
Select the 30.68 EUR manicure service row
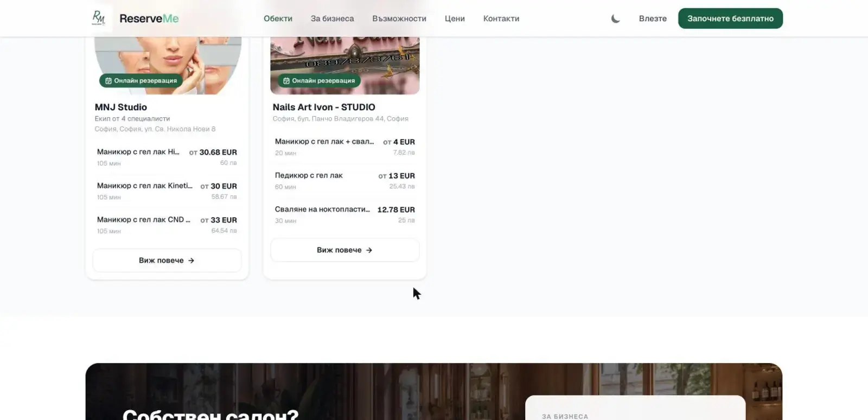tap(167, 157)
